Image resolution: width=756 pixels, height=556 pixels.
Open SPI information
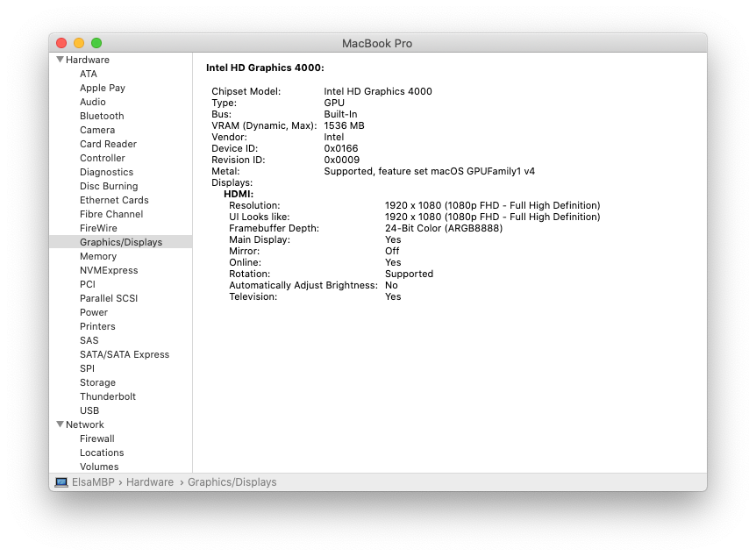point(88,368)
